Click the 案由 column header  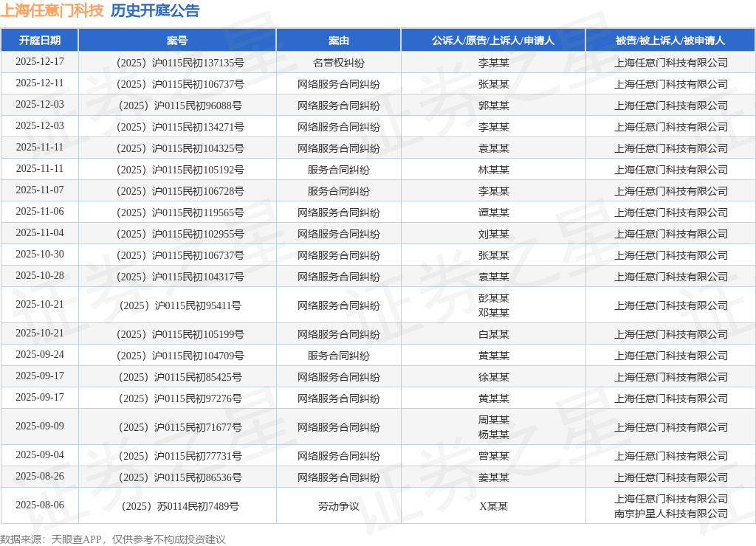[338, 41]
